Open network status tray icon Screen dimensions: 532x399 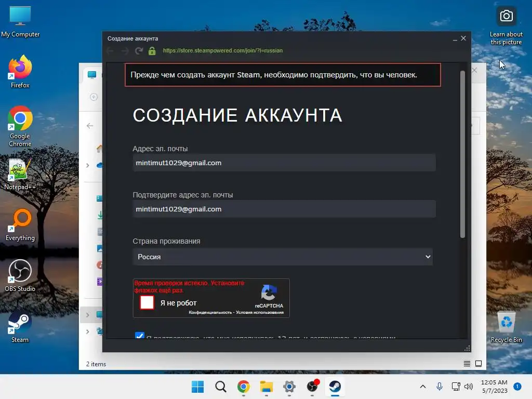pos(456,386)
